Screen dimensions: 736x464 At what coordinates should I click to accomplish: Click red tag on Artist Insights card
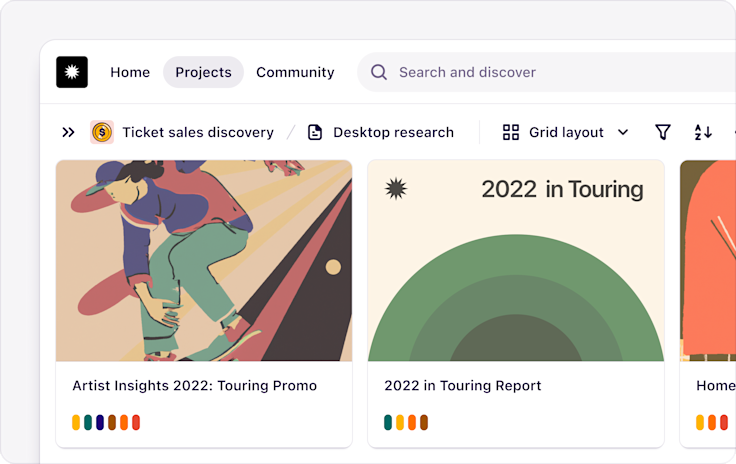(136, 422)
